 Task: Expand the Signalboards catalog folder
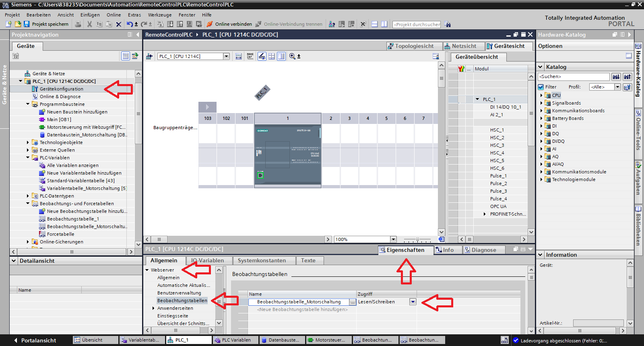541,103
